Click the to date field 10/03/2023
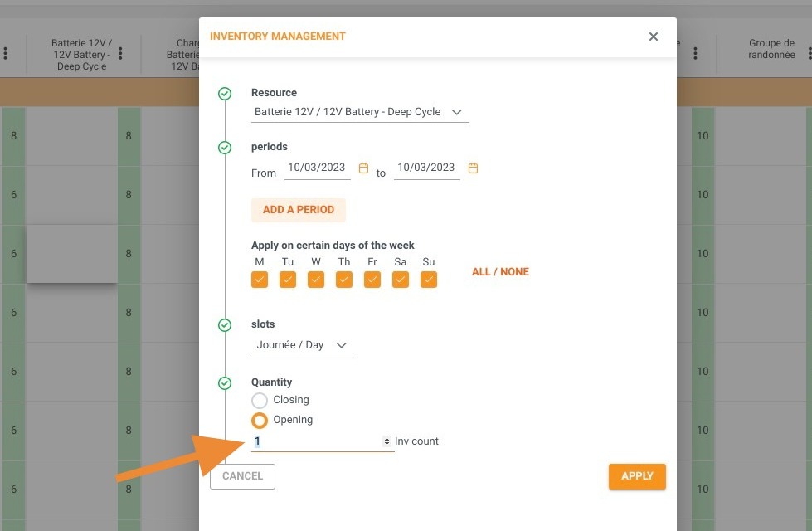The height and width of the screenshot is (531, 812). click(x=426, y=168)
